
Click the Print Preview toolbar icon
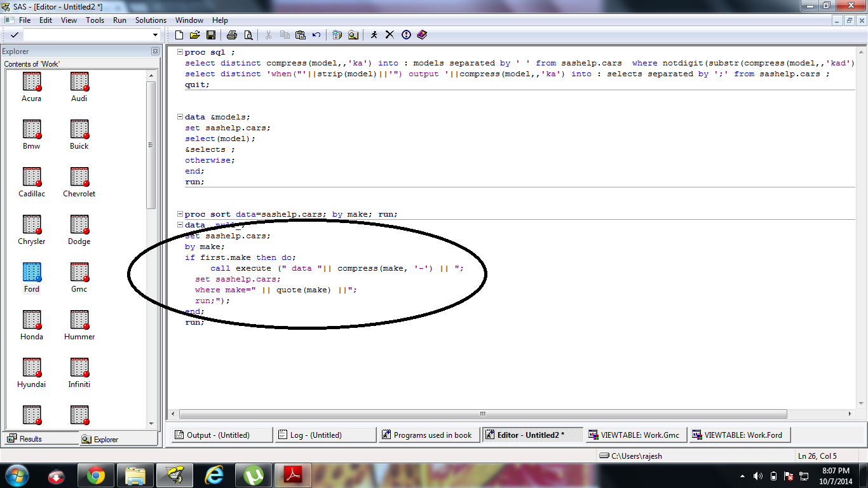tap(248, 35)
